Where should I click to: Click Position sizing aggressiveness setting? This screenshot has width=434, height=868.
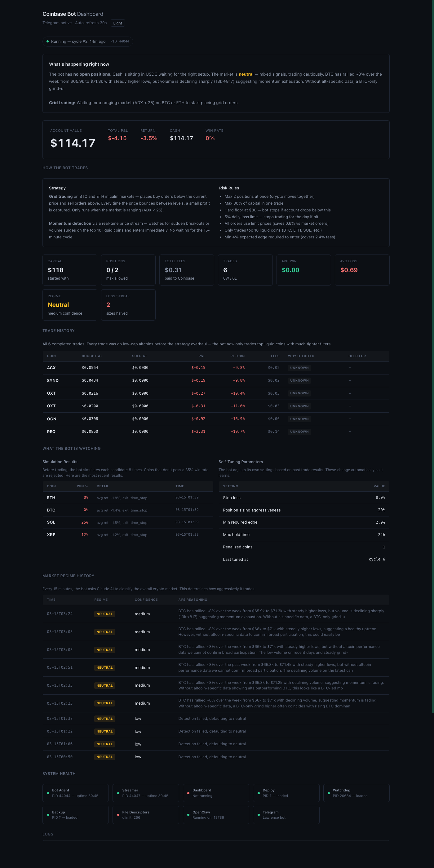click(304, 510)
